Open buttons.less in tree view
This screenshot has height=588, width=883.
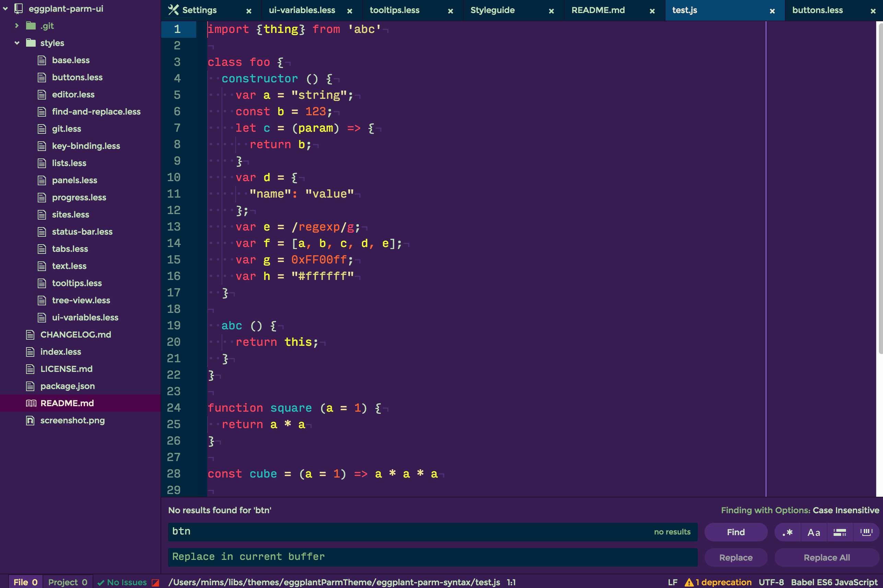77,77
